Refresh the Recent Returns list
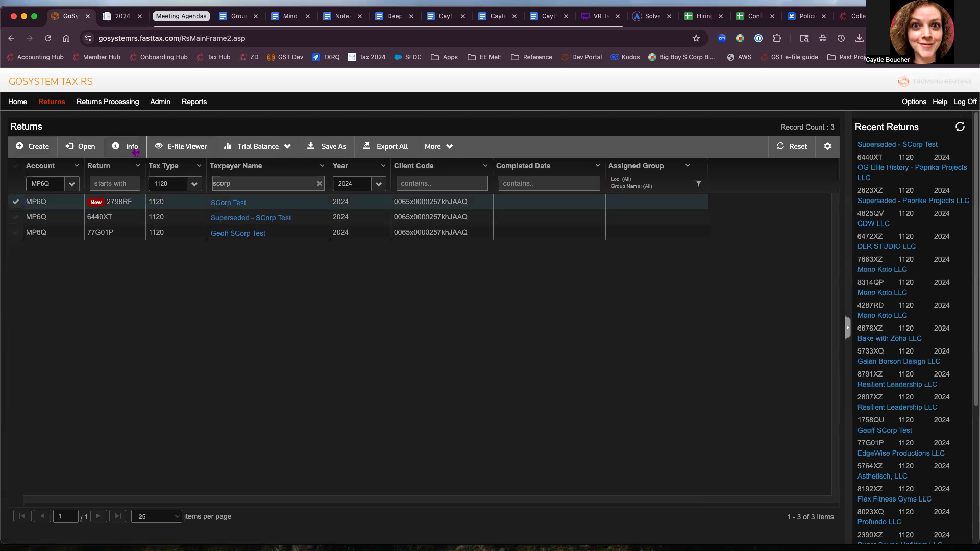The height and width of the screenshot is (551, 980). pyautogui.click(x=960, y=127)
